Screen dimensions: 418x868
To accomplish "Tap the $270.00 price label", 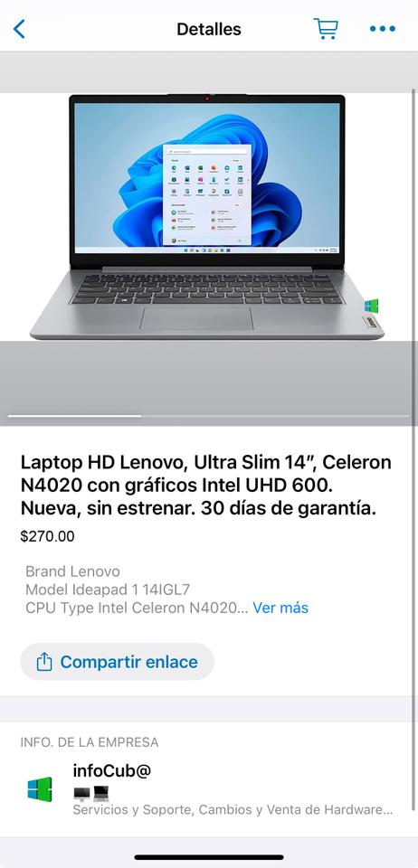I will tap(47, 536).
